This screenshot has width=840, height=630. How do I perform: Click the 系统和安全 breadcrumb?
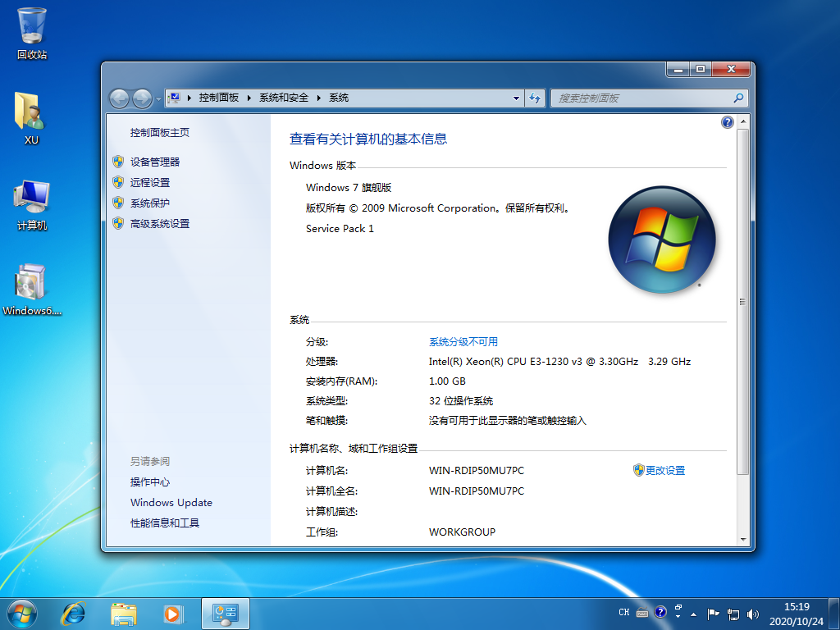284,98
